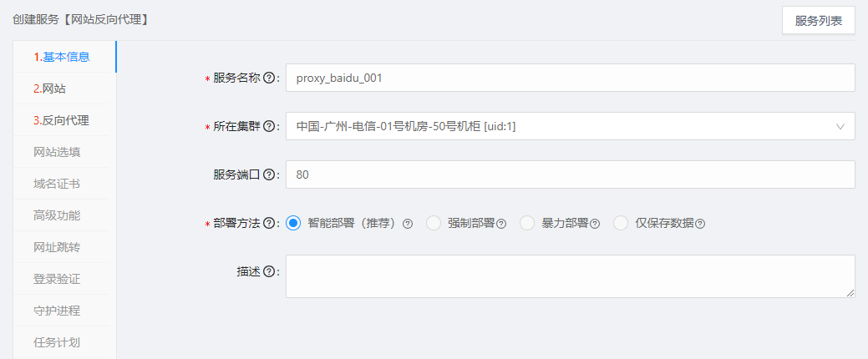Click help icon after 暴力部署 option
Viewport: 868px width, 359px height.
[595, 224]
